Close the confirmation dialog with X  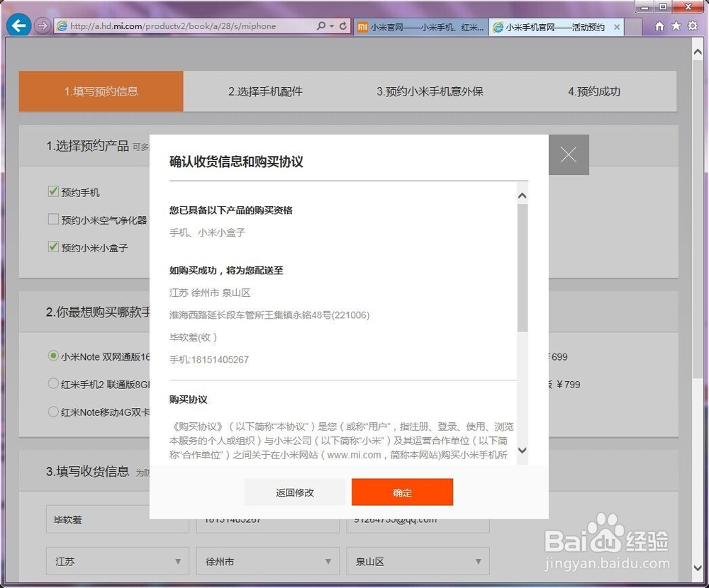(569, 154)
